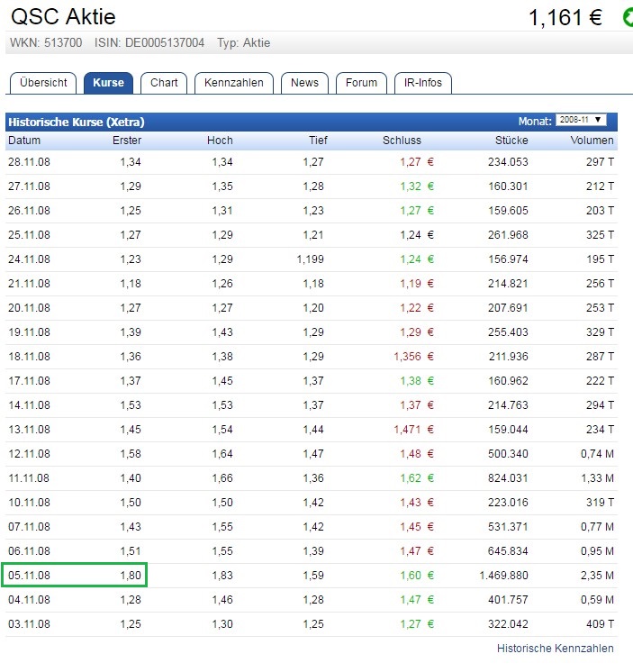Click the Volumen value 0,59 M

597,600
